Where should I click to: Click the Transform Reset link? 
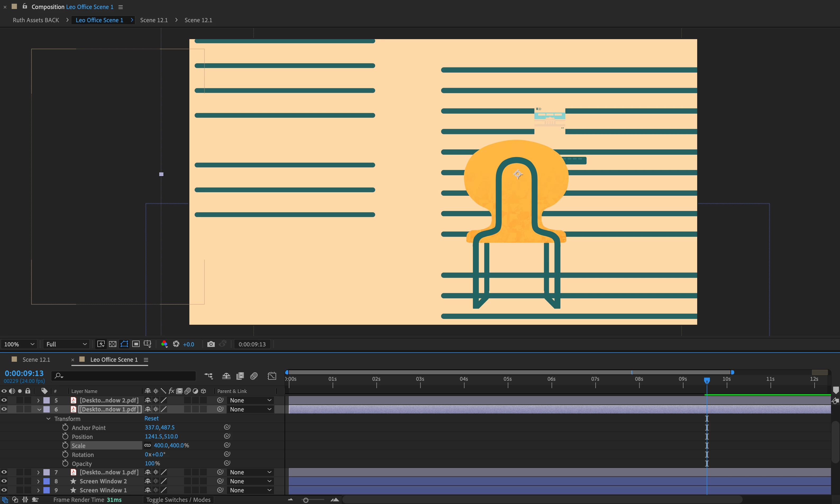click(152, 418)
